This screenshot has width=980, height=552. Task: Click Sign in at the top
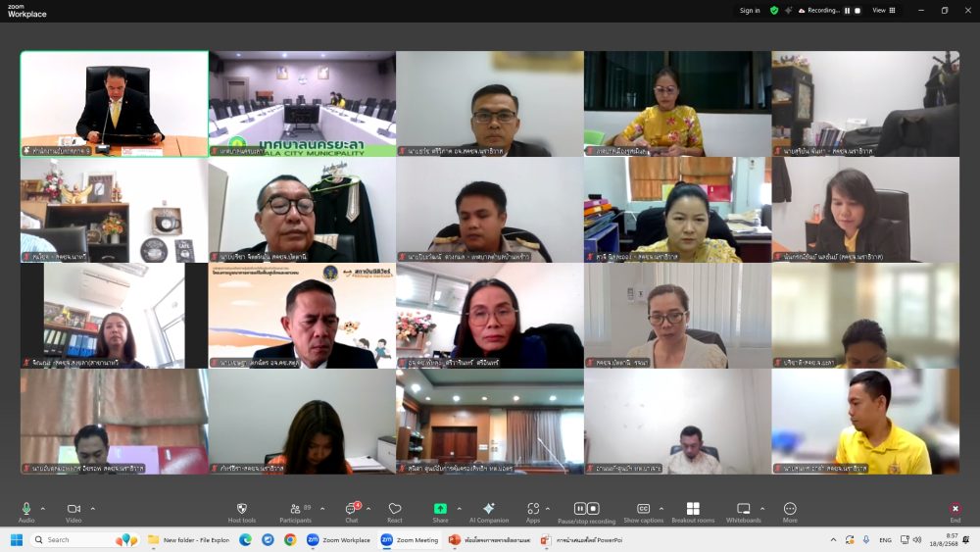tap(750, 10)
